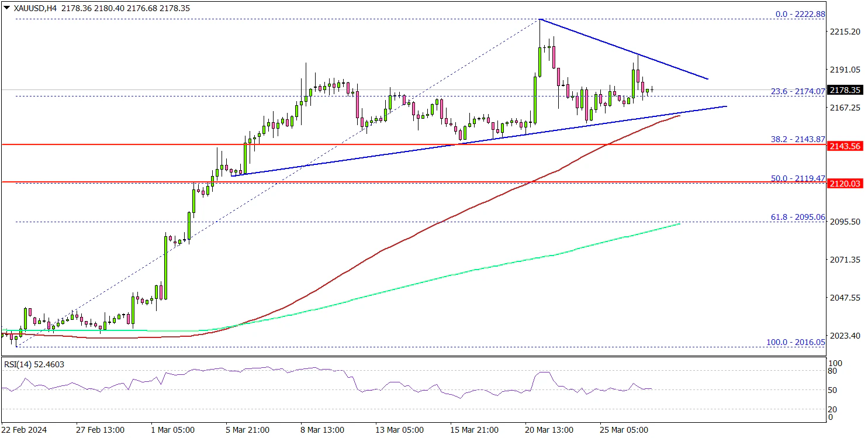
Task: Click the 100.0 - 2016.05 Fibonacci label
Action: tap(795, 342)
